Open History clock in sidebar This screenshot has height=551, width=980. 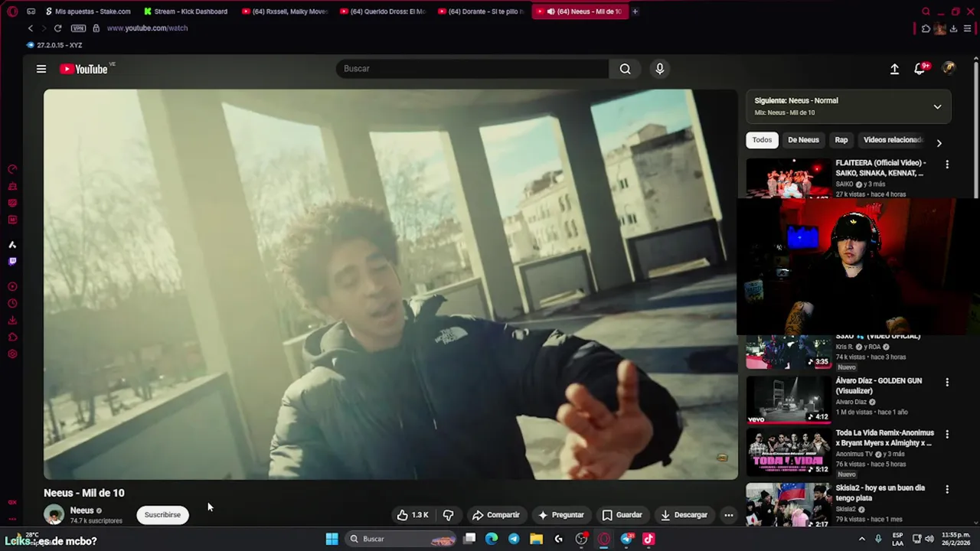point(12,304)
